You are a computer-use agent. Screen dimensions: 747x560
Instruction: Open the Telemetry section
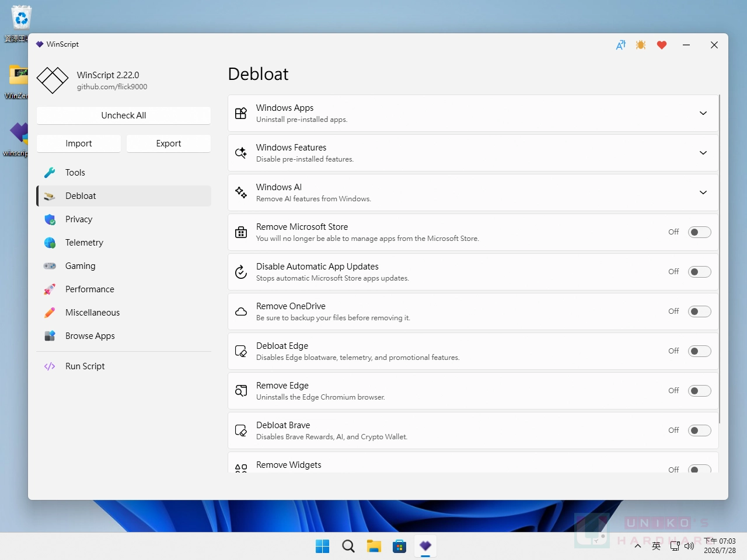pos(124,243)
